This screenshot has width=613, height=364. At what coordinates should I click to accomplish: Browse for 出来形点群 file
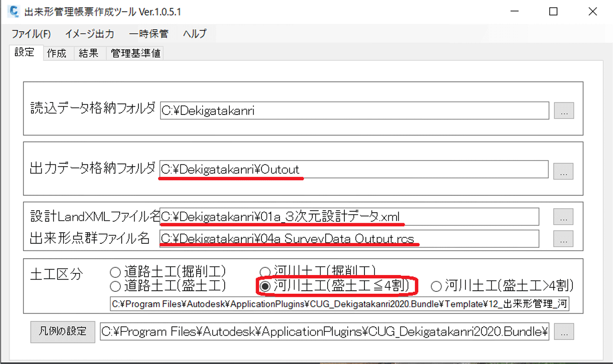[x=563, y=239]
